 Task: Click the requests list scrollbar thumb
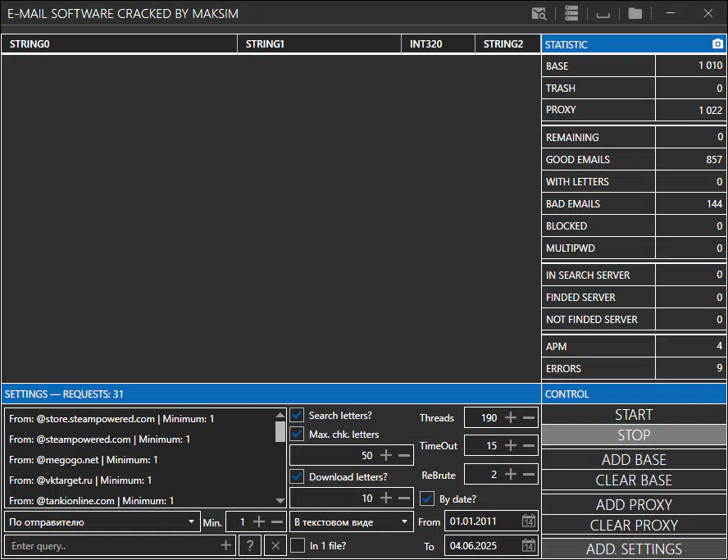pyautogui.click(x=280, y=431)
